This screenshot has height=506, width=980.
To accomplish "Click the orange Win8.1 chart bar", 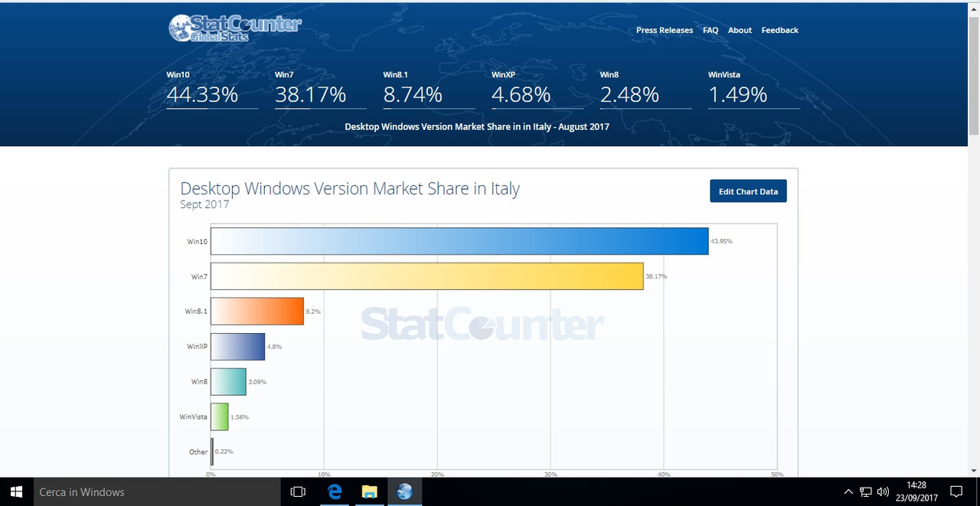I will tap(257, 312).
